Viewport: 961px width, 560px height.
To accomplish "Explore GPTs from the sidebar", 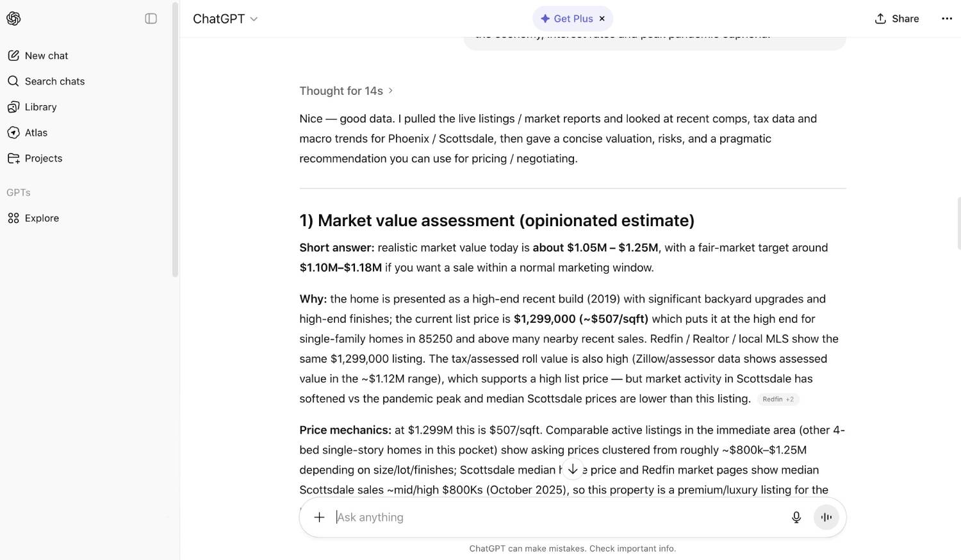I will click(42, 218).
